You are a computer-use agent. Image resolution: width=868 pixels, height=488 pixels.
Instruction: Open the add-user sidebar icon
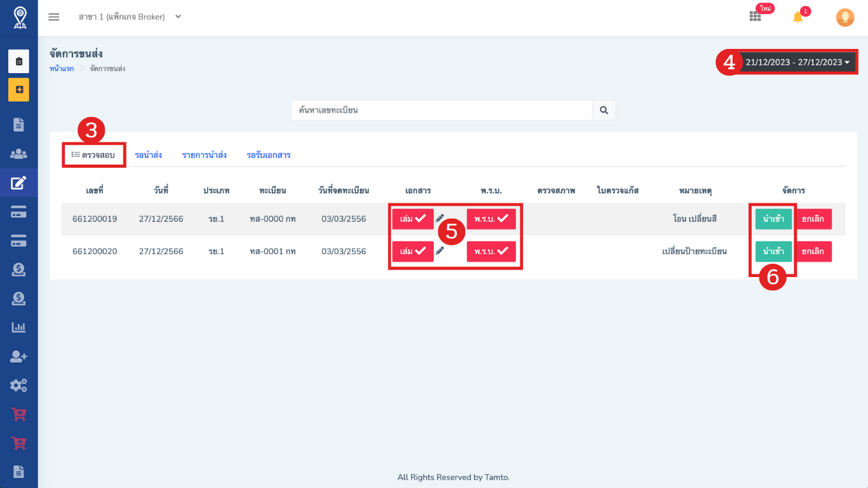coord(18,356)
